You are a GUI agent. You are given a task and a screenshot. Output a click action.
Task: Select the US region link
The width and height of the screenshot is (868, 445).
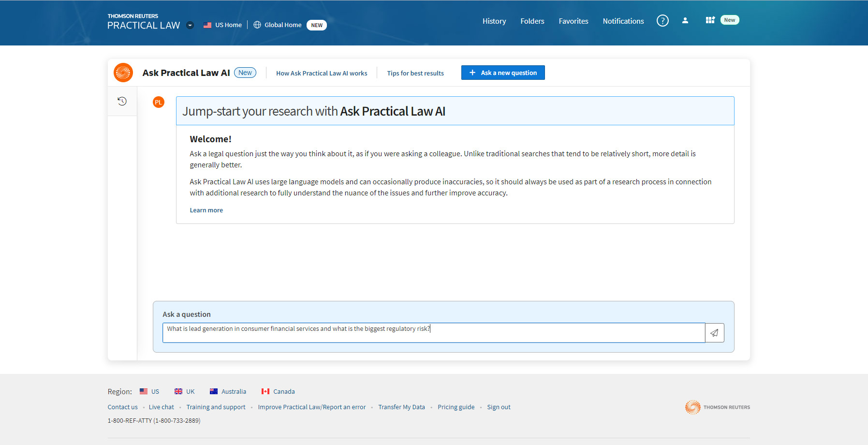[155, 391]
